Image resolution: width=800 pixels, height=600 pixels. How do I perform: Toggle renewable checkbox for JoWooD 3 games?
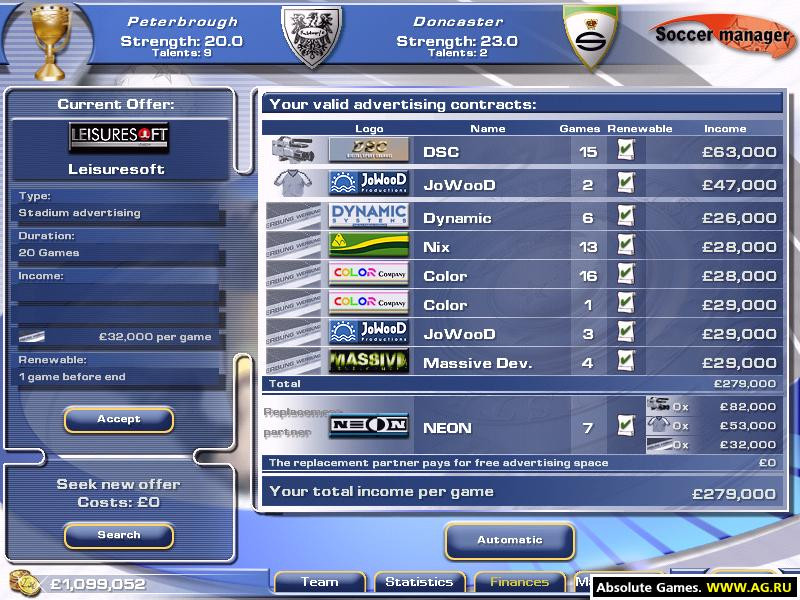pyautogui.click(x=626, y=332)
